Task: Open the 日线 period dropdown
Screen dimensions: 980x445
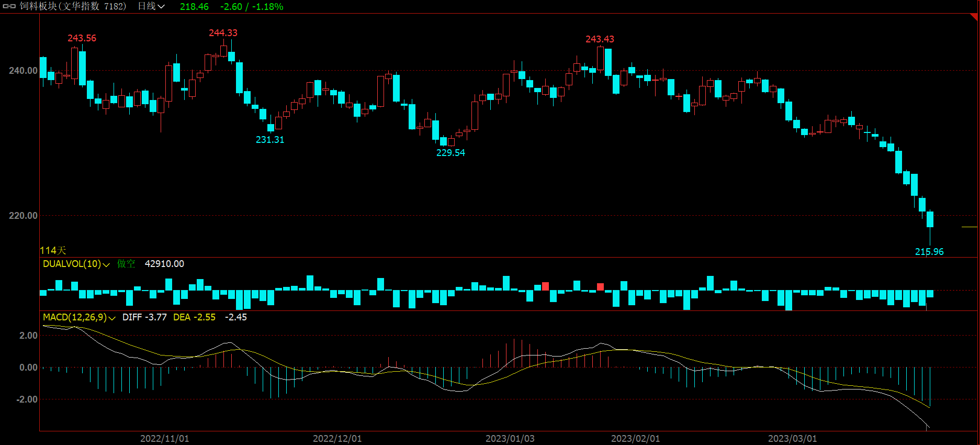Action: click(x=151, y=6)
